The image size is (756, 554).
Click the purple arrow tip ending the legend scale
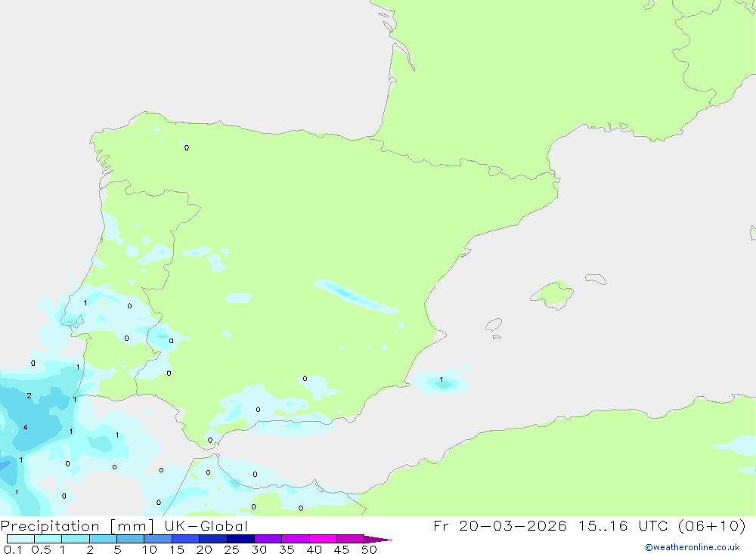378,540
